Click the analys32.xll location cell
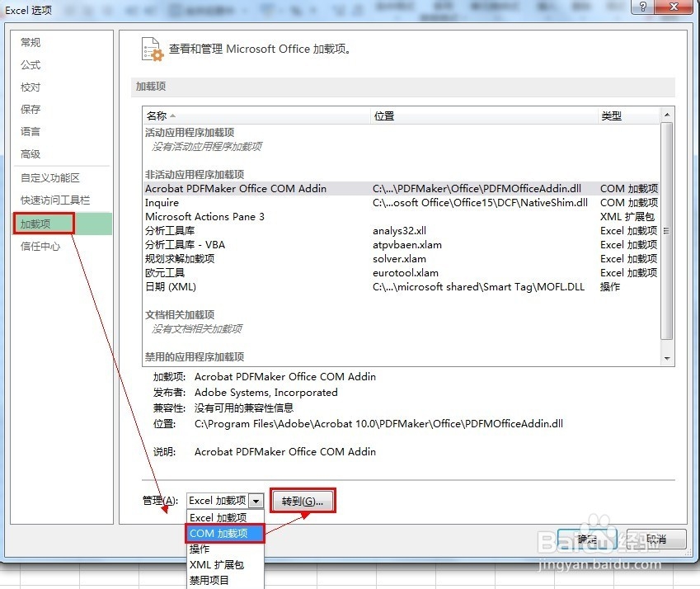Screen dimensions: 700x589 point(399,231)
